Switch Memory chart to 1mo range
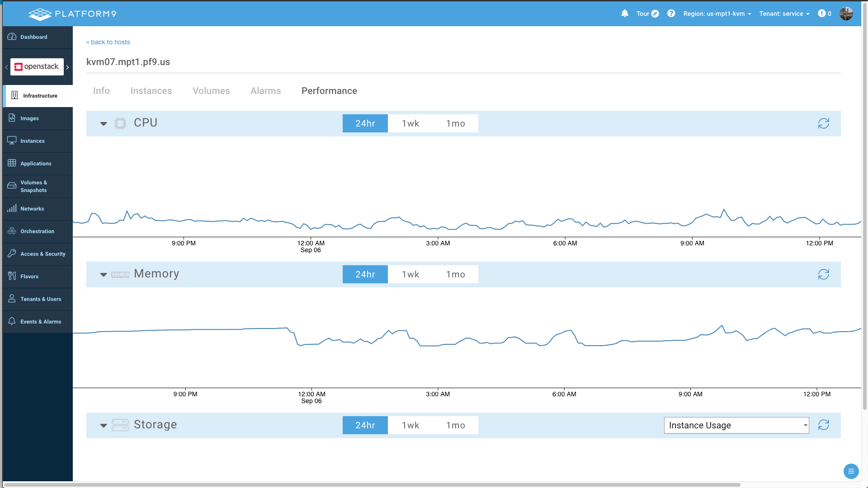The height and width of the screenshot is (488, 868). tap(455, 274)
